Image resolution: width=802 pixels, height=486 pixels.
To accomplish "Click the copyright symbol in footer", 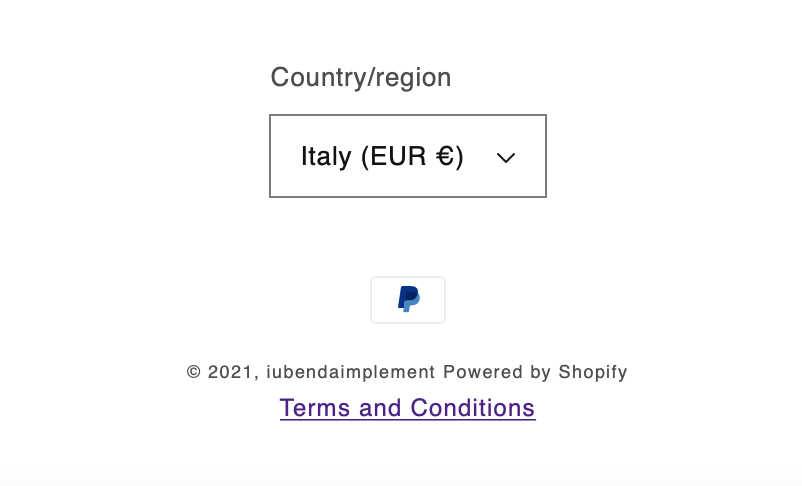I will pos(194,372).
